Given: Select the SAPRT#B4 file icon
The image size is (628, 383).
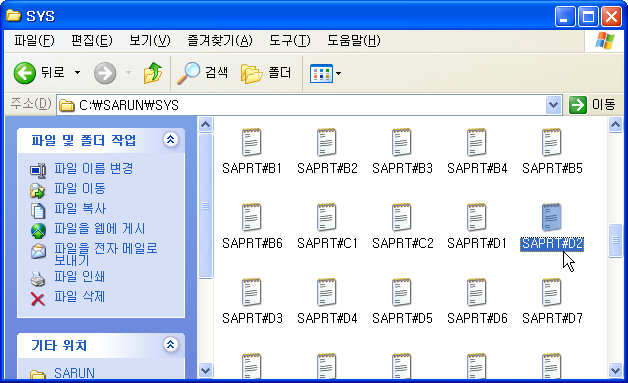Looking at the screenshot, I should pos(477,142).
